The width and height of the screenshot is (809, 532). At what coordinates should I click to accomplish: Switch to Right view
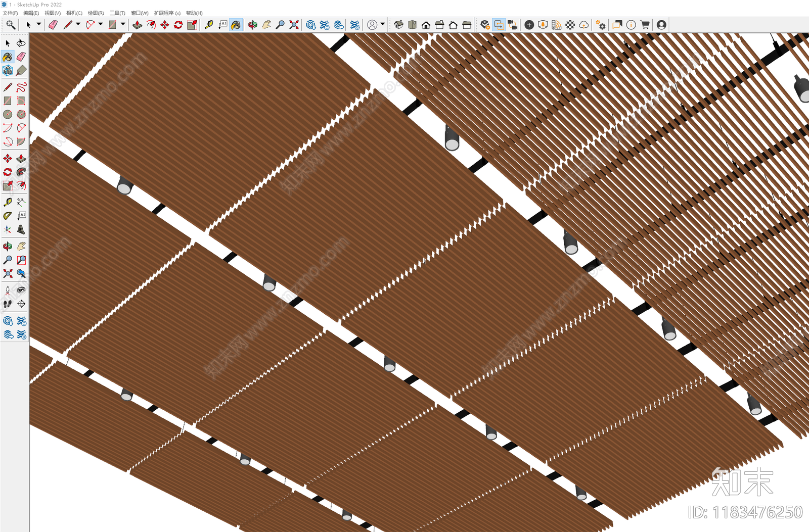[x=440, y=24]
